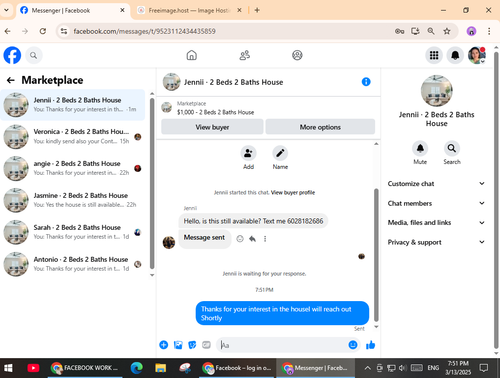Open Microsoft Edge from the taskbar
Screen dimensions: 500x378
pos(136,368)
